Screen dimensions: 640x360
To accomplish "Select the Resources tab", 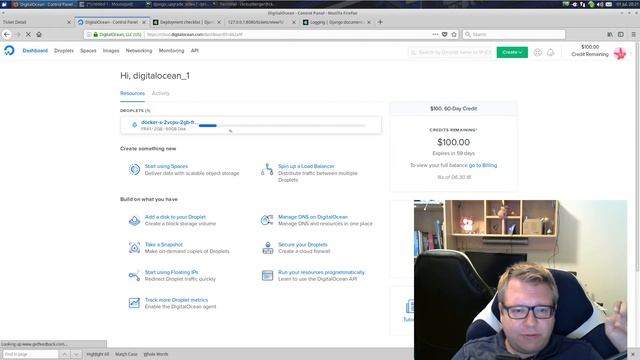I will [x=132, y=93].
